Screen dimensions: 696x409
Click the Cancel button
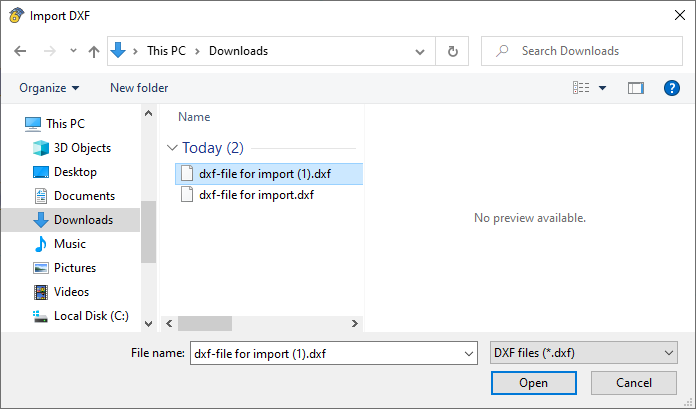[634, 383]
